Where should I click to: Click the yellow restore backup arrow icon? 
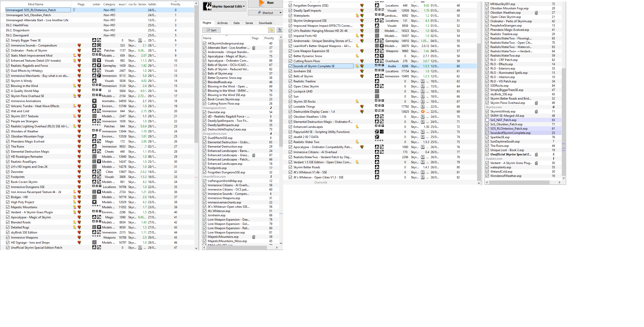tap(271, 30)
